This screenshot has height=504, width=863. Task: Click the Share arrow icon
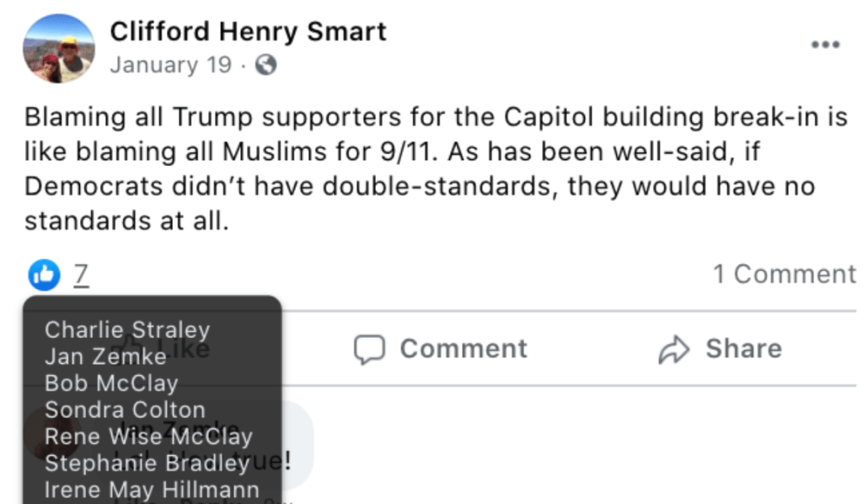pos(674,350)
